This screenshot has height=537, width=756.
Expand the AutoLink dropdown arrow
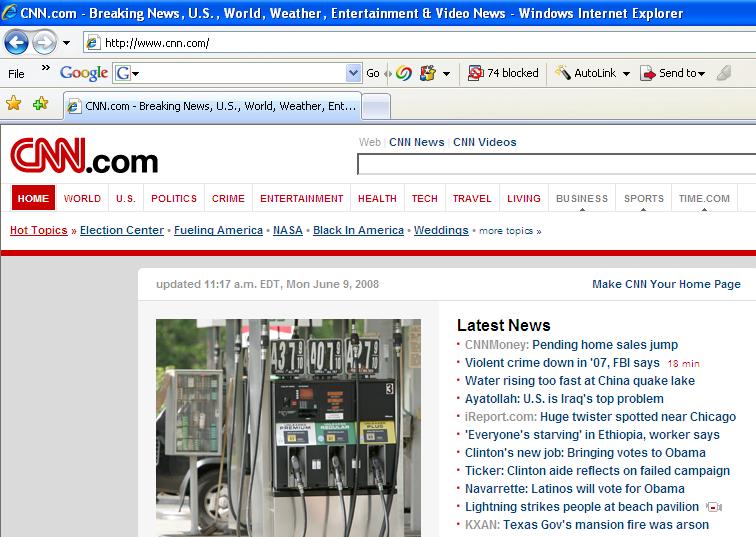tap(626, 74)
